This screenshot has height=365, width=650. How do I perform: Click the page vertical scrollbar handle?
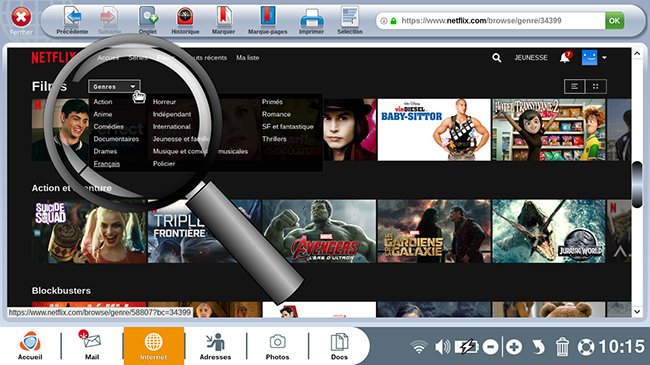point(638,185)
